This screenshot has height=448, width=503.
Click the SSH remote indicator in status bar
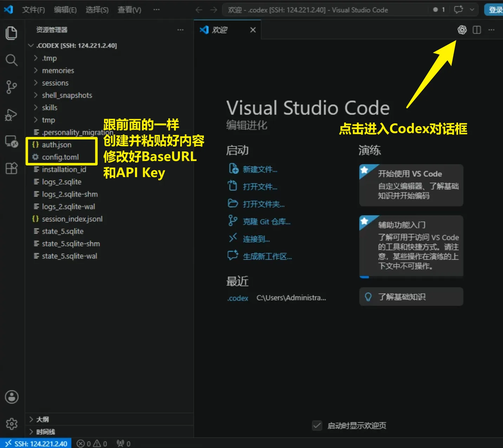coord(36,443)
